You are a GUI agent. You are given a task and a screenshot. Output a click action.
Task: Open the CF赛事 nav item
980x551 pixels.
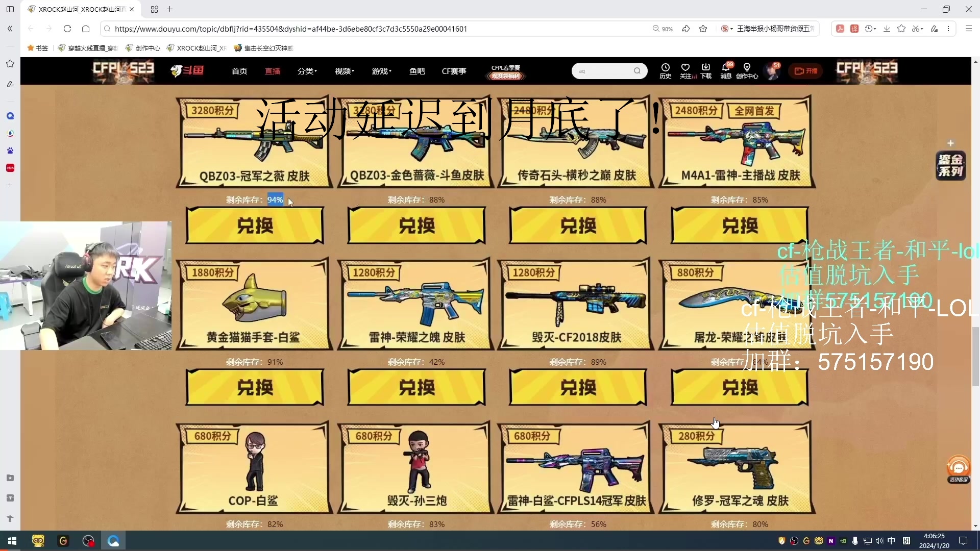coord(454,71)
